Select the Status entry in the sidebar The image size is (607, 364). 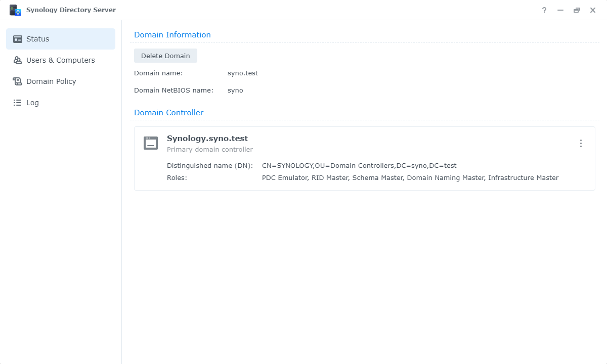click(38, 39)
